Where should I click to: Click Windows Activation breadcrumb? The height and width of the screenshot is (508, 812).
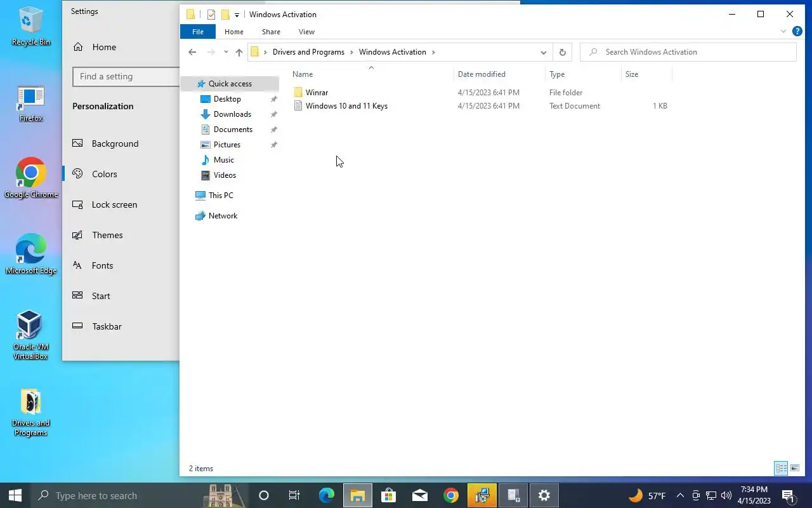pos(393,52)
